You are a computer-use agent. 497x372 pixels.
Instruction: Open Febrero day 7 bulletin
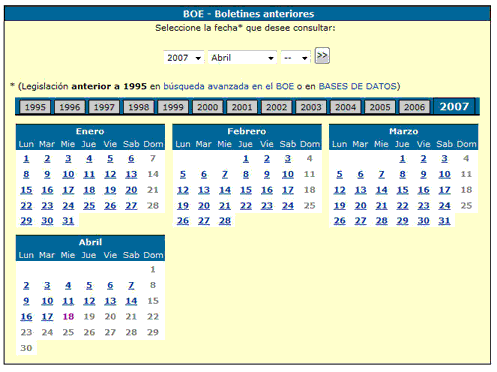coord(225,174)
